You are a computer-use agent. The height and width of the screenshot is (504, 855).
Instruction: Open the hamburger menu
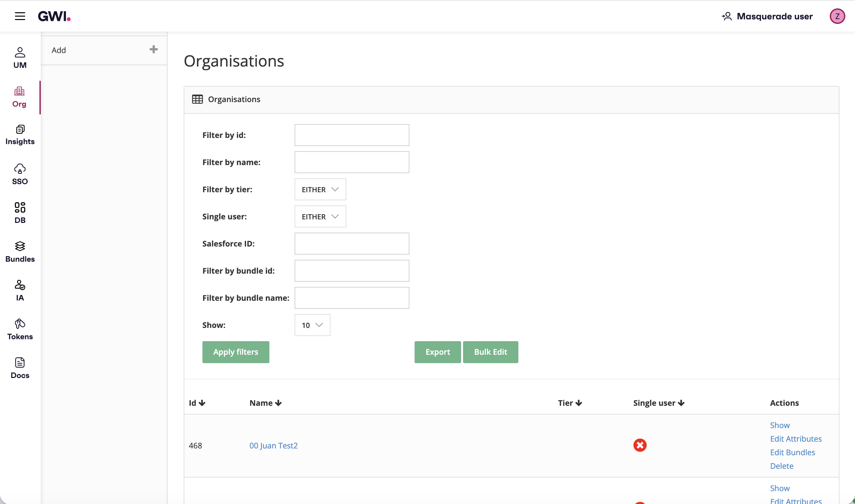coord(20,16)
